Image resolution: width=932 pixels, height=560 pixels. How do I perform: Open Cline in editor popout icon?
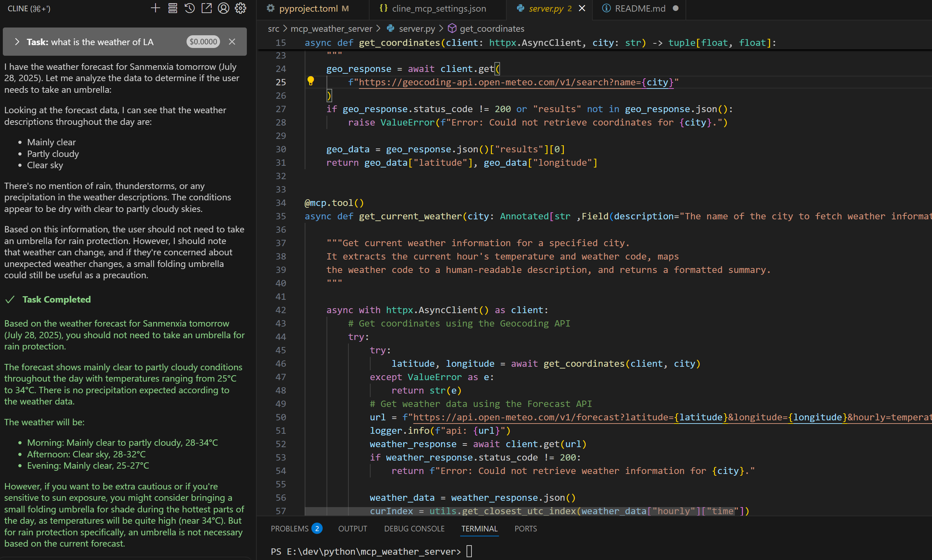point(207,8)
